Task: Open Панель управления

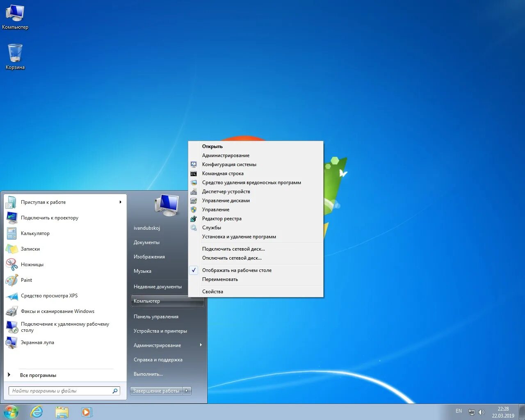Action: pos(156,317)
